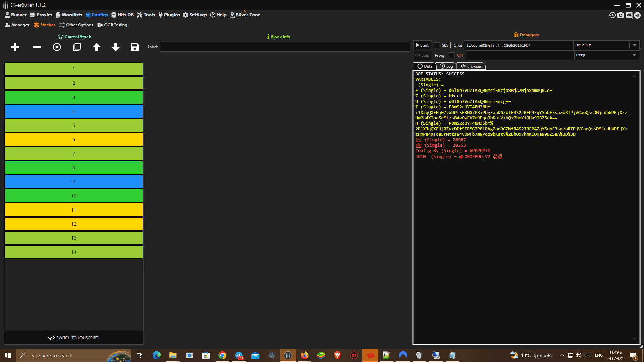
Task: Select the blue block numbered 4
Action: pos(74,111)
